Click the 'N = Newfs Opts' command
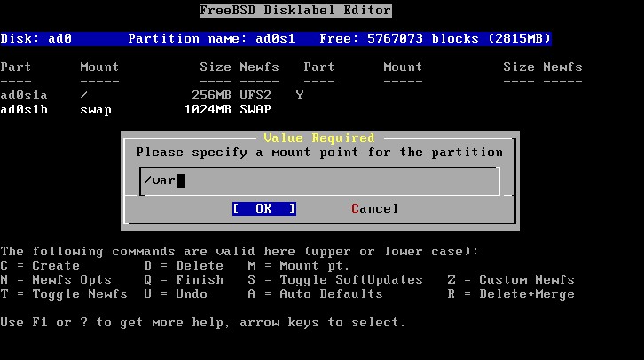 point(56,280)
